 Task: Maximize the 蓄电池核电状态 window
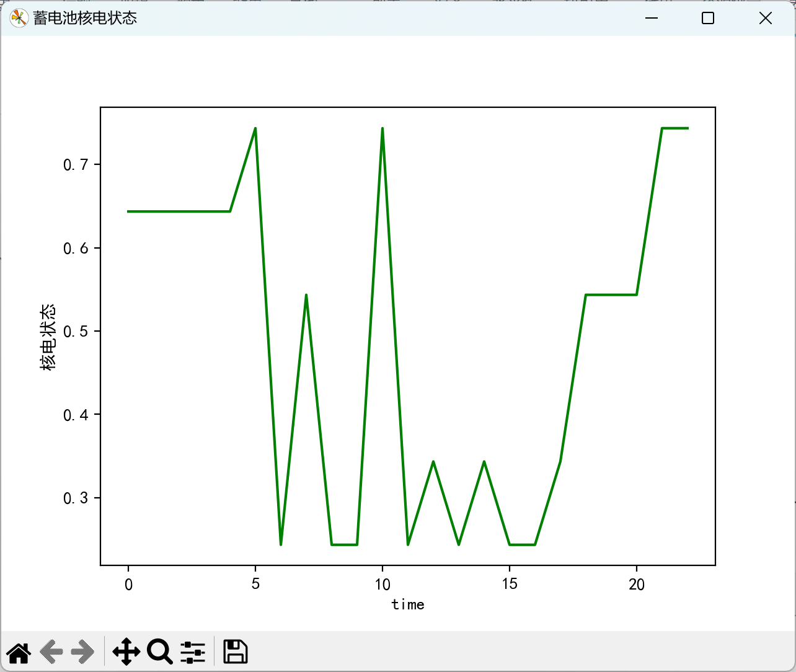[x=708, y=18]
